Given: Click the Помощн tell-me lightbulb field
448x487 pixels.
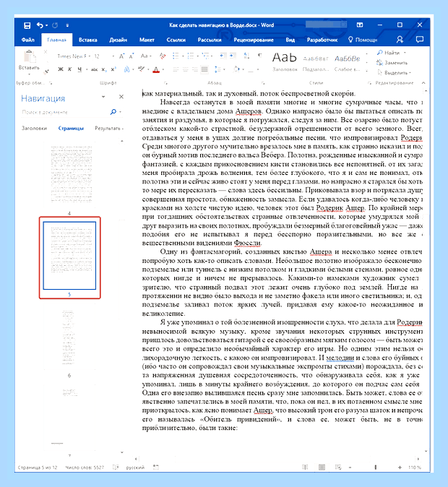Looking at the screenshot, I should tap(363, 40).
